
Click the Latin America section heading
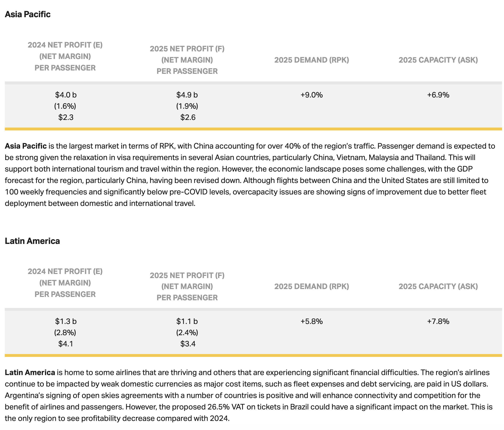tap(32, 241)
